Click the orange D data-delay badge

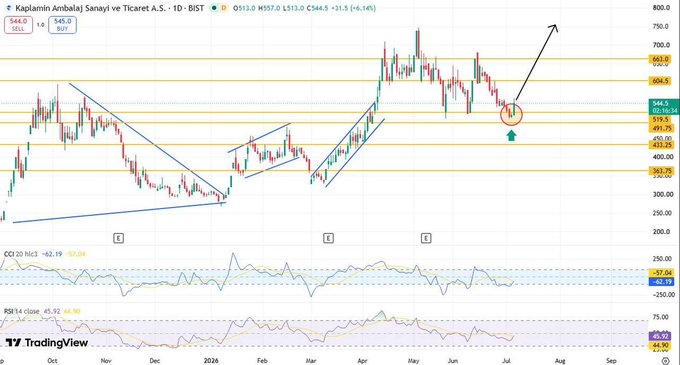223,8
